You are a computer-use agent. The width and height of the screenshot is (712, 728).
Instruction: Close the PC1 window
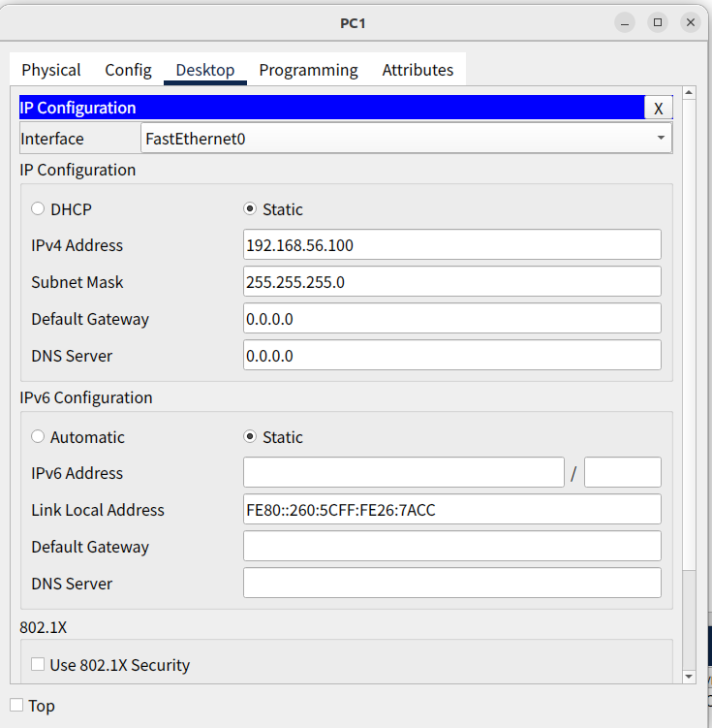click(690, 22)
